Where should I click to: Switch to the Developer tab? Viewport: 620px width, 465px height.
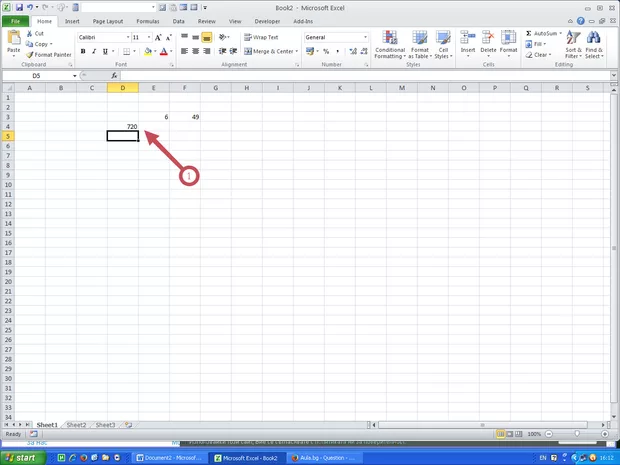click(267, 21)
